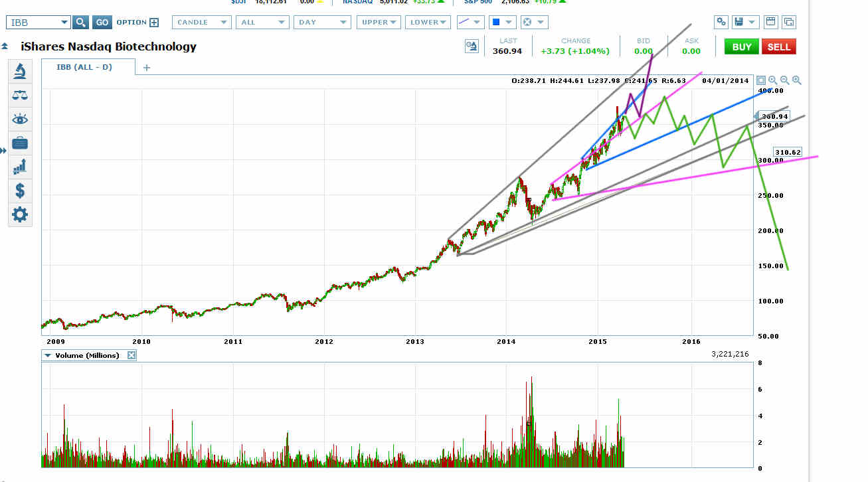The image size is (868, 482).
Task: Close the Volume panel with X
Action: [131, 355]
